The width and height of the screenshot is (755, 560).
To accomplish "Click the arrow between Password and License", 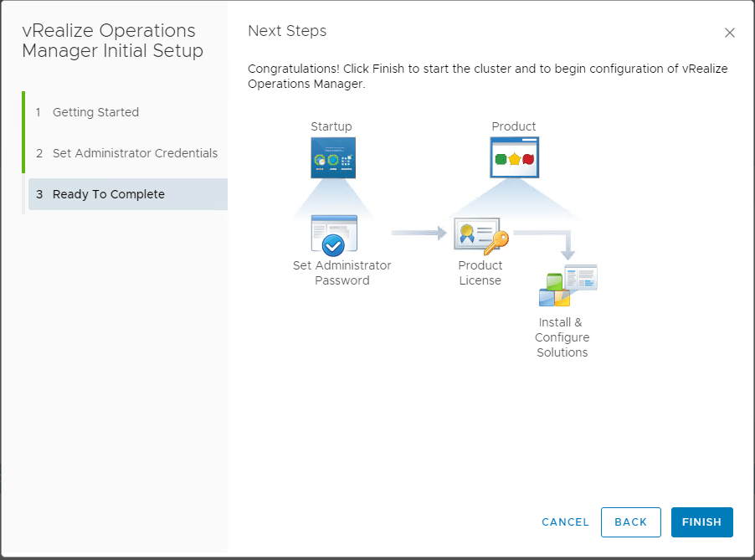I will click(419, 234).
